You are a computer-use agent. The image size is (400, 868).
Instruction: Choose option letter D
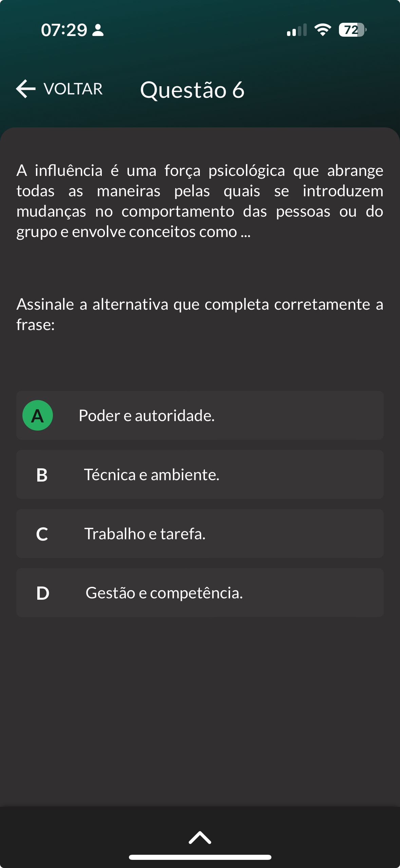point(43,593)
